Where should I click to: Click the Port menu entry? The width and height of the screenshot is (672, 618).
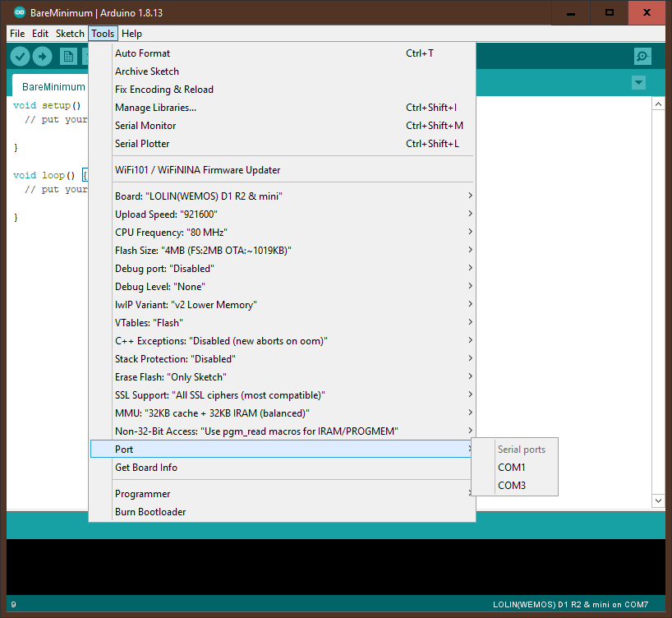pos(282,449)
